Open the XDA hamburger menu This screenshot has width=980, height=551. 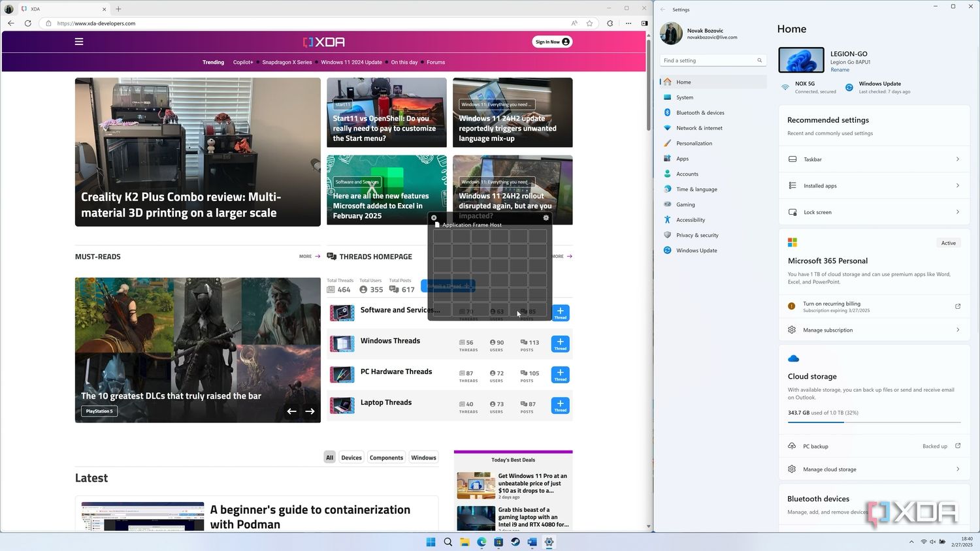(79, 42)
